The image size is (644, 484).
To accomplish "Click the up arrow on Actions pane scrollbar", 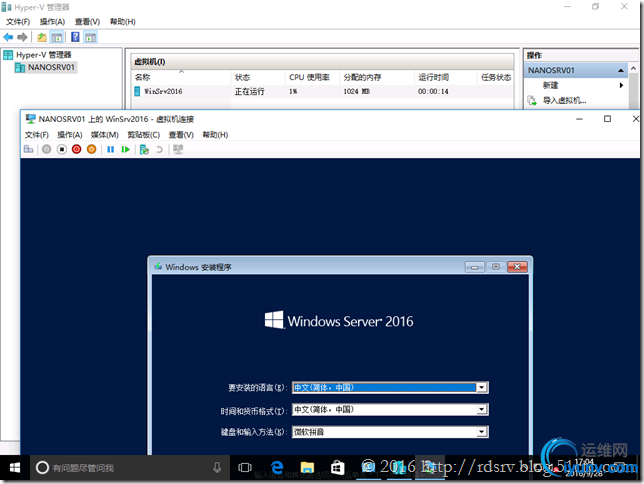I will 633,68.
